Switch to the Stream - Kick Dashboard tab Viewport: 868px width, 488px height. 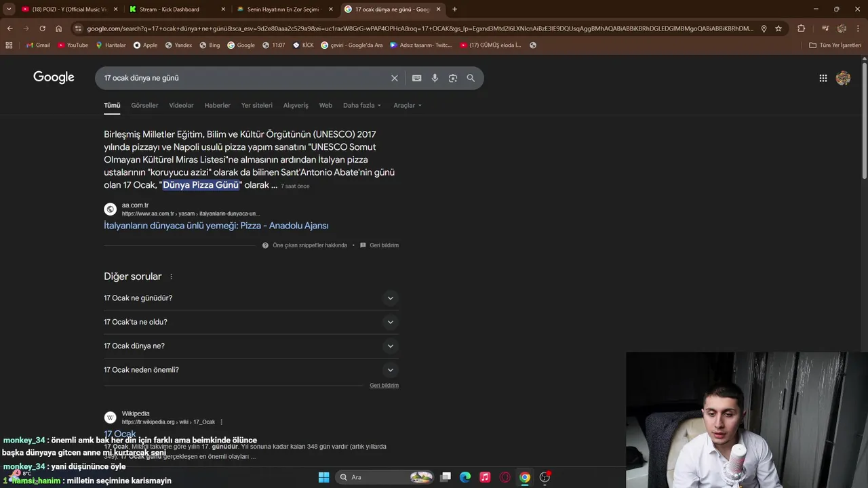[176, 9]
